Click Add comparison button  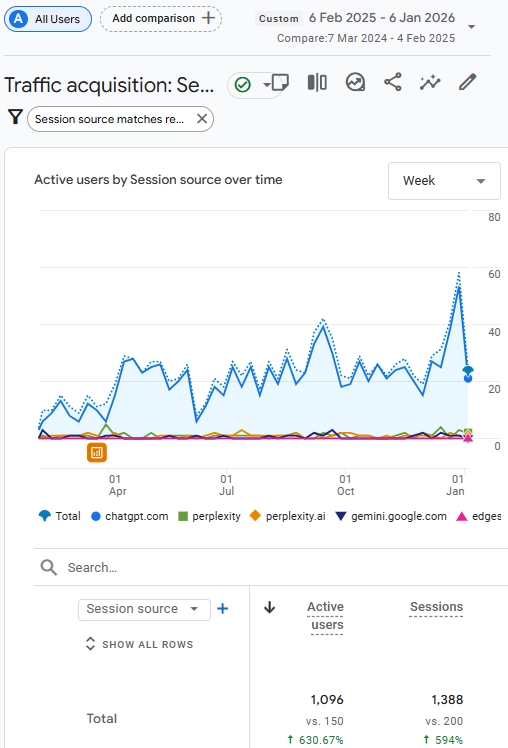click(161, 19)
